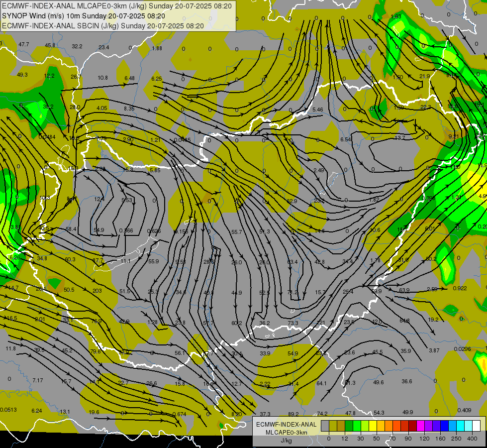Click the map value 76.9
487x448 pixels.
click(97, 321)
